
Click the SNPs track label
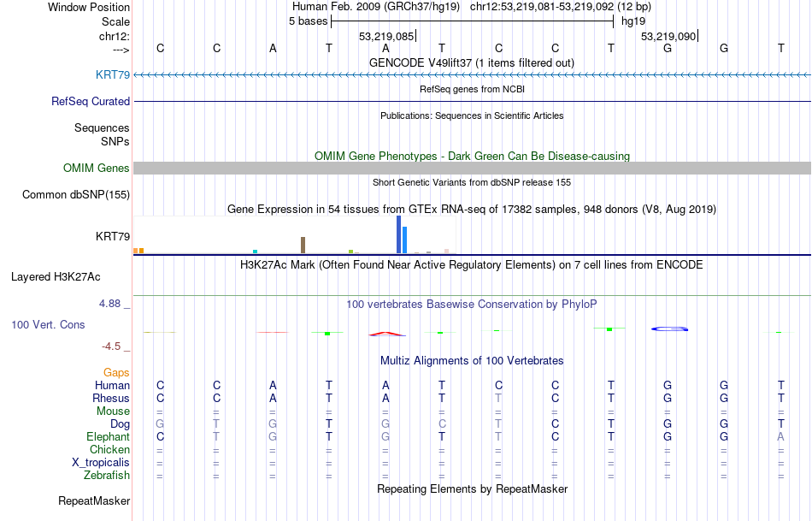[x=115, y=141]
